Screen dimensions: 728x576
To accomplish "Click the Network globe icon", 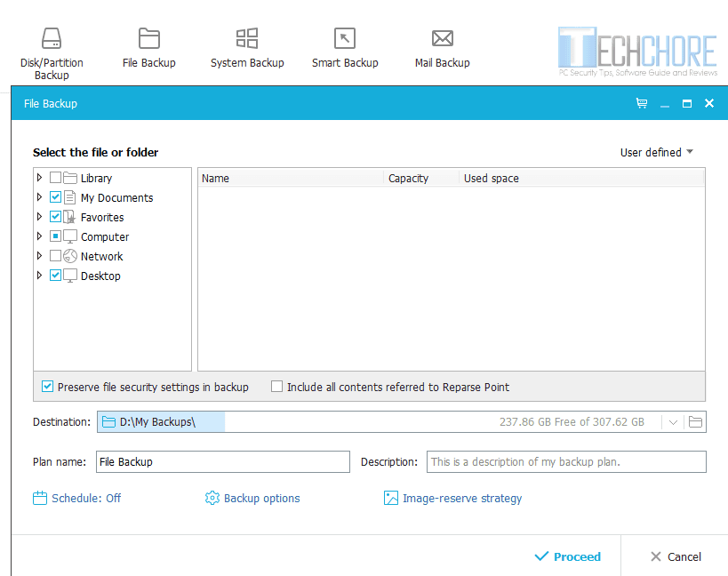I will pyautogui.click(x=70, y=256).
